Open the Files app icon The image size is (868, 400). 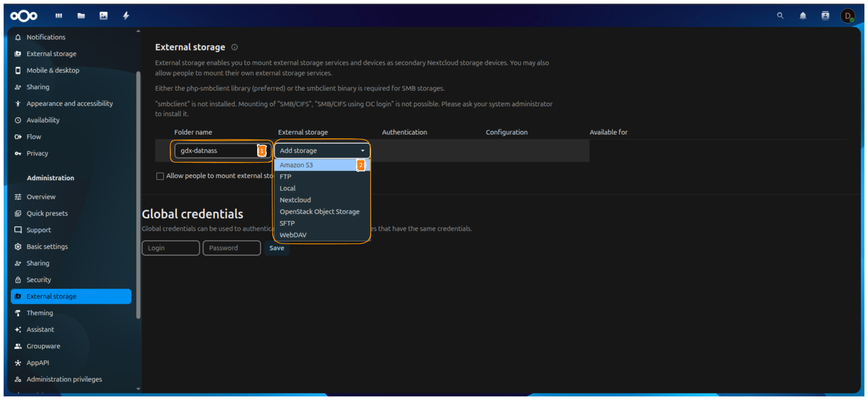[81, 16]
